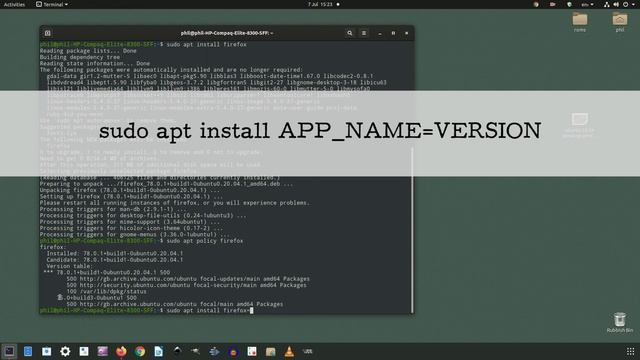Click the '100 /var/lib/dpkg/status' line
This screenshot has height=360, width=640.
click(x=106, y=291)
